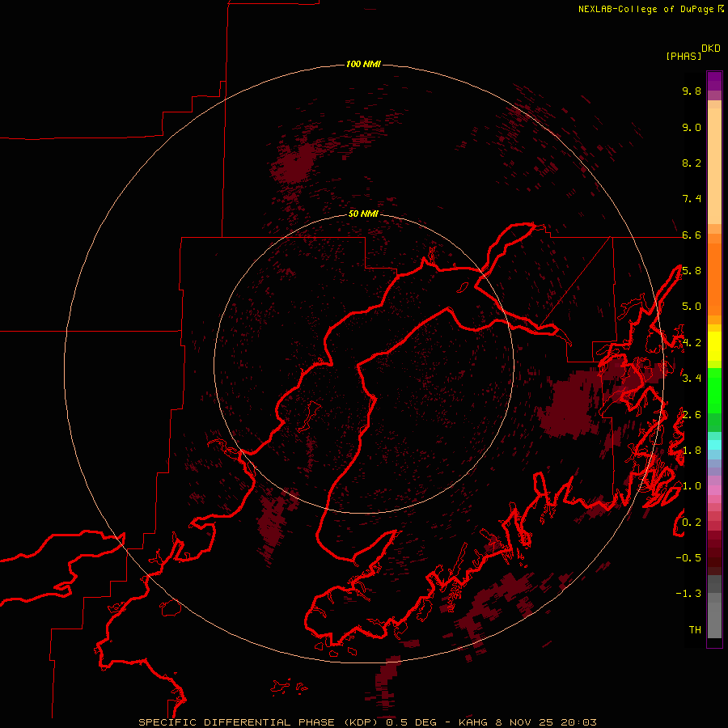Click the TH label on the color scale

(x=695, y=630)
